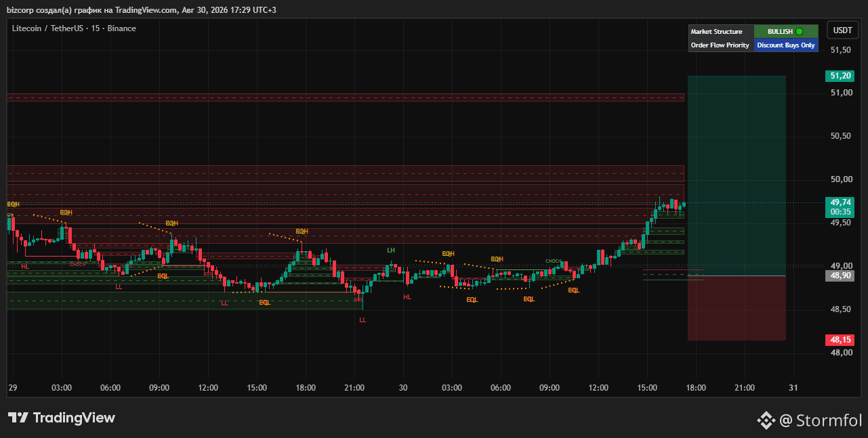Click the red 48,15 stop-loss price label
The image size is (868, 438).
coord(840,340)
